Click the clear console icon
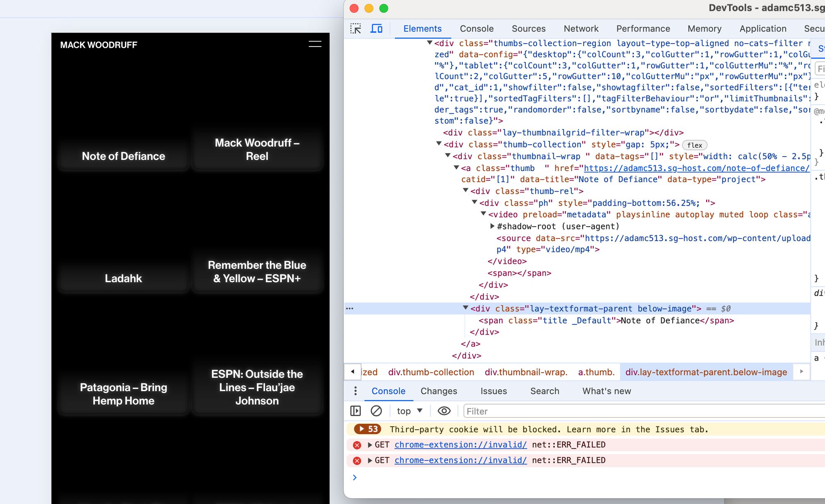This screenshot has height=504, width=825. (x=376, y=411)
